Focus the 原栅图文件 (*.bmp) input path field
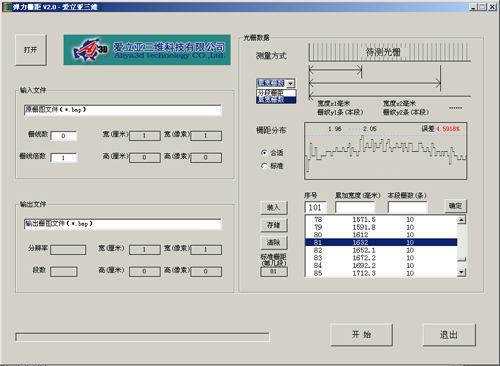500x366 pixels. point(122,110)
